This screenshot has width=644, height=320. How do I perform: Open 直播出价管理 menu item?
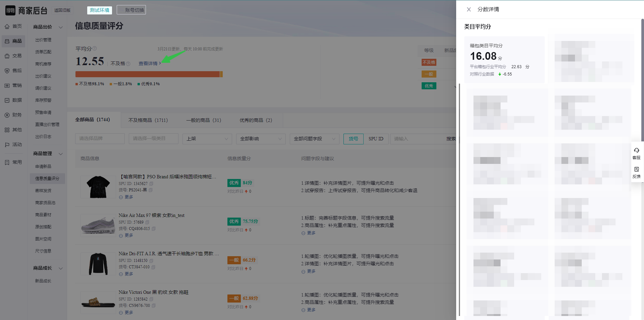47,125
